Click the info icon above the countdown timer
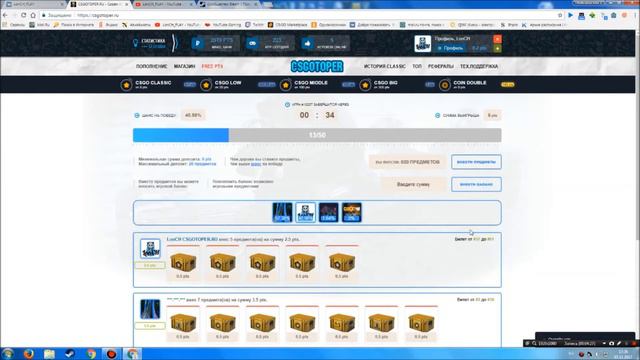Screen dimensions: 640x360 [x=287, y=105]
